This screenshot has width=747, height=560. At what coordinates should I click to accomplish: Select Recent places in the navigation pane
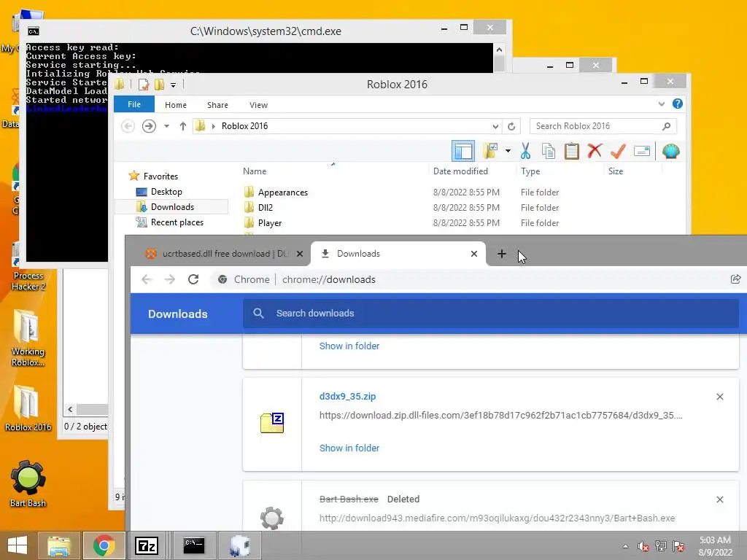[x=177, y=222]
